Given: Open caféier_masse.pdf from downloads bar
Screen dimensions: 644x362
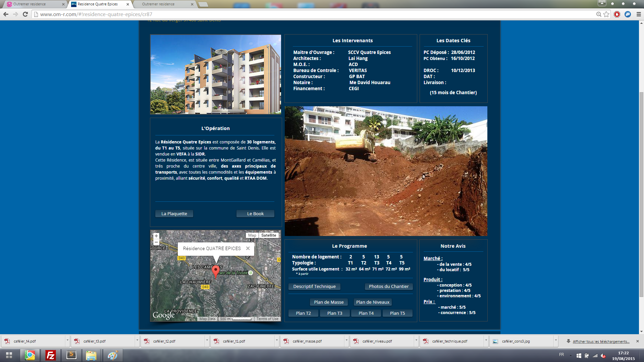Looking at the screenshot, I should (x=312, y=341).
